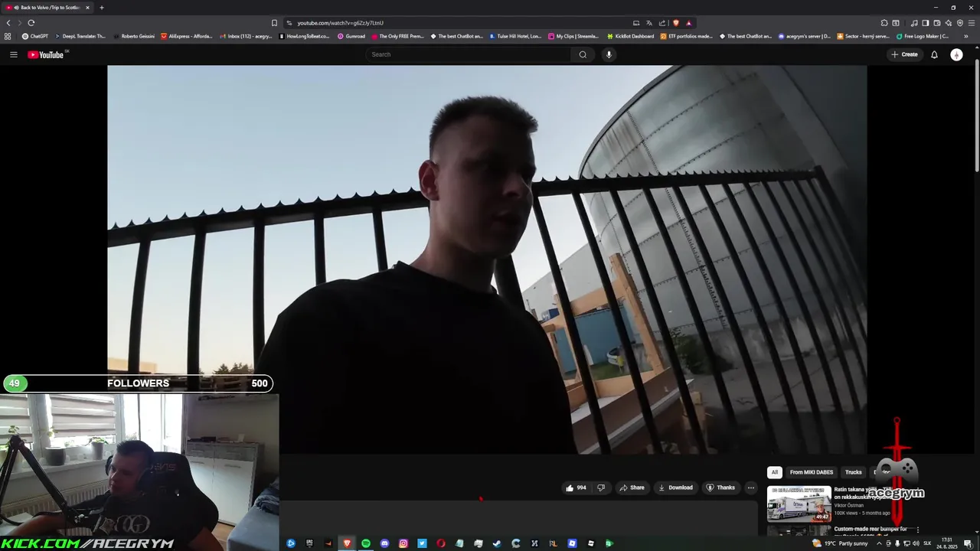
Task: Select the From MIKI DABES chip
Action: point(811,472)
